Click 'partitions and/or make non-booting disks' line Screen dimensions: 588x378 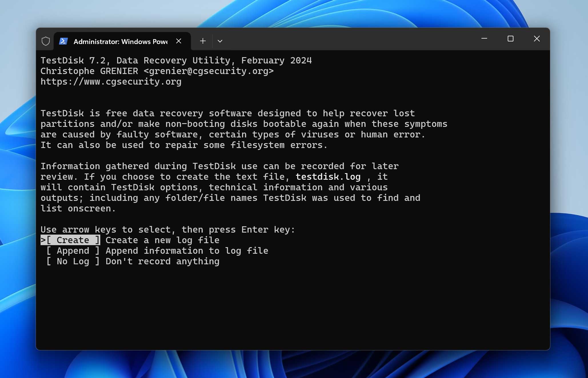click(x=244, y=124)
